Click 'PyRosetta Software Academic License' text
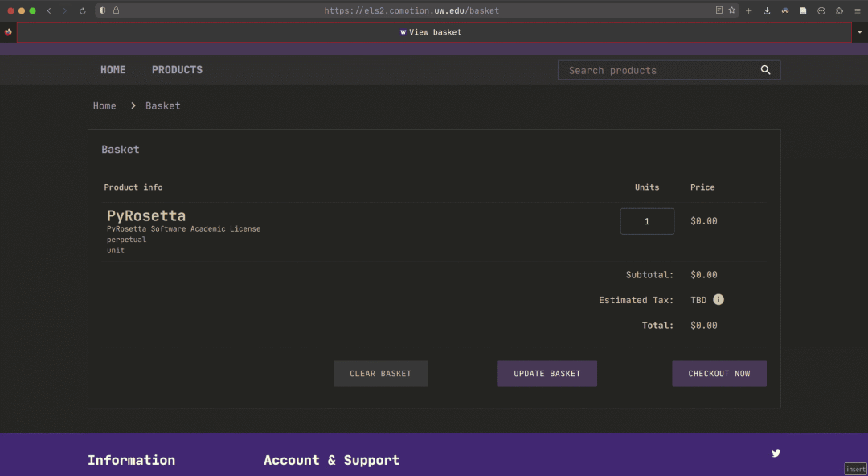This screenshot has width=868, height=476. click(x=184, y=229)
